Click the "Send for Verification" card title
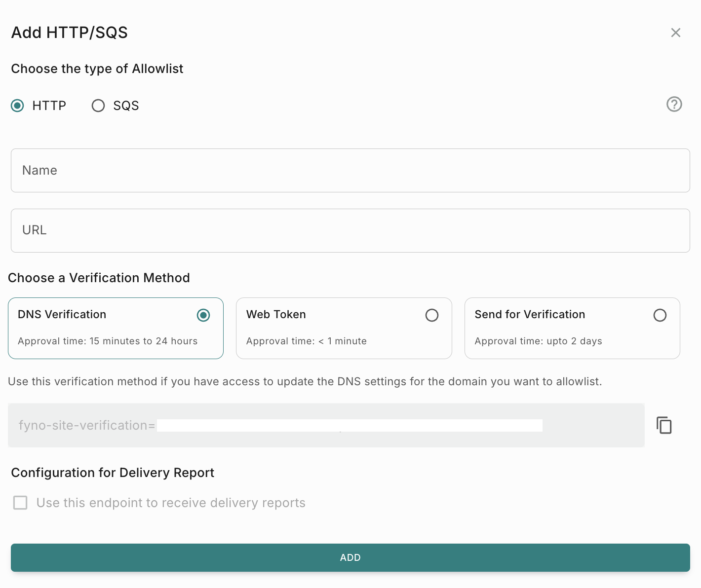The image size is (701, 588). tap(530, 315)
